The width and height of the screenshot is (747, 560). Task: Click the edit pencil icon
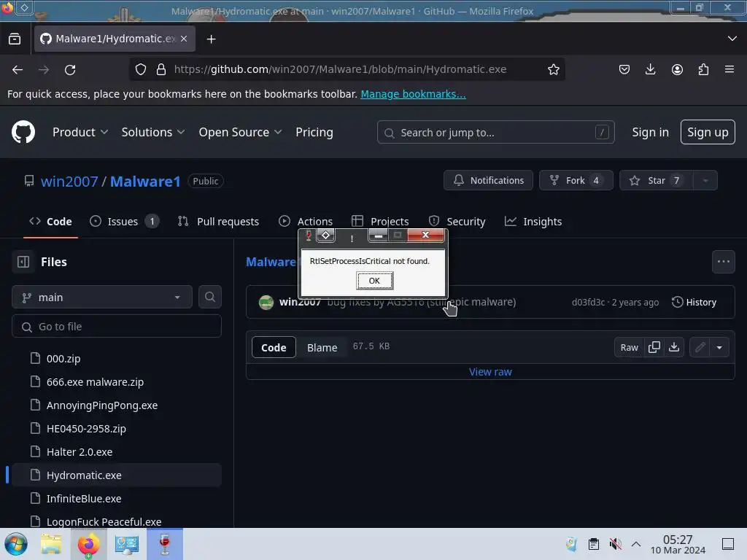tap(700, 347)
